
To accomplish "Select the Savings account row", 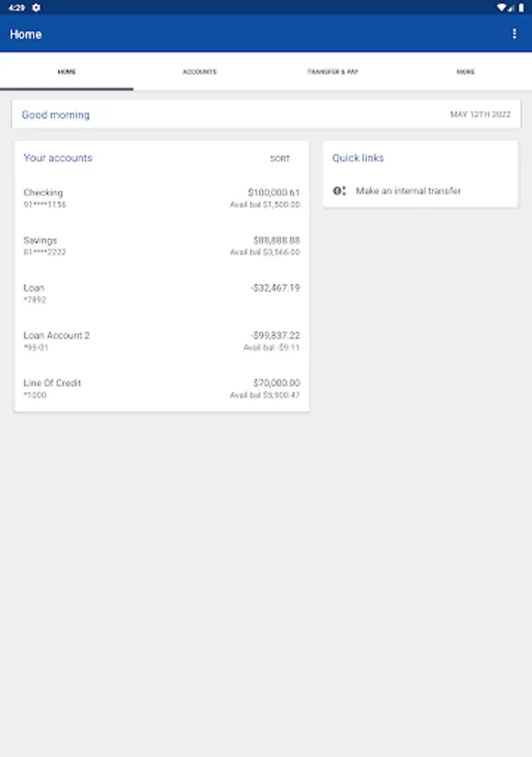I will pyautogui.click(x=161, y=246).
